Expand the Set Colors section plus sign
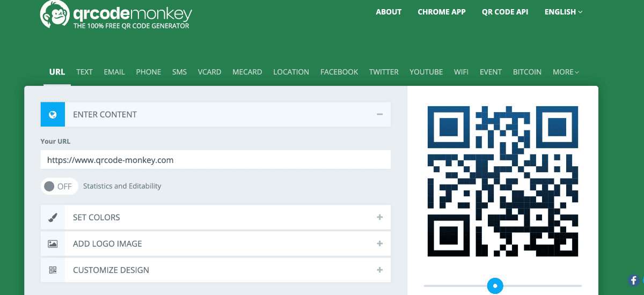The image size is (644, 295). [x=379, y=217]
